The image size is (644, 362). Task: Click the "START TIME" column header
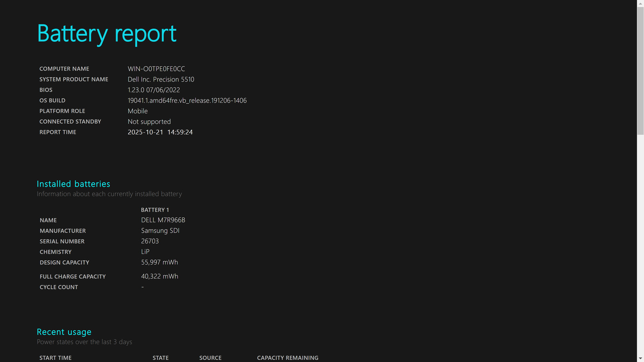pos(56,358)
